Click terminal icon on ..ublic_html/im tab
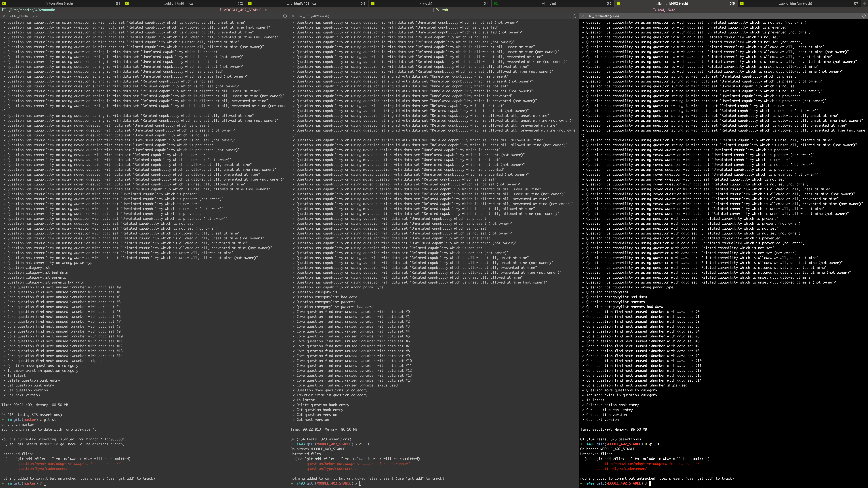This screenshot has height=488, width=868. 127,3
